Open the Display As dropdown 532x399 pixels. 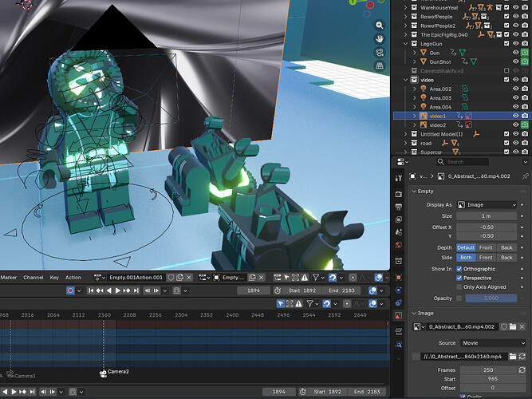coord(487,205)
